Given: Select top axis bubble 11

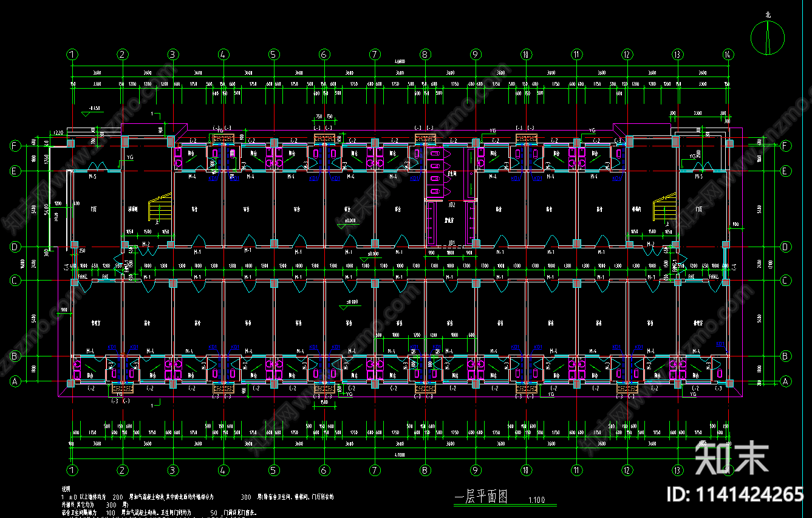Looking at the screenshot, I should pyautogui.click(x=576, y=54).
